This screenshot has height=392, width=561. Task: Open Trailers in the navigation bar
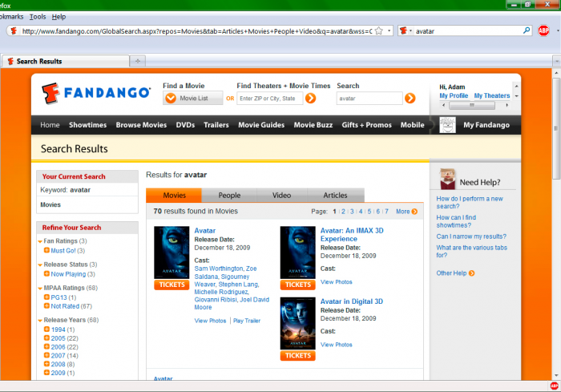[216, 125]
